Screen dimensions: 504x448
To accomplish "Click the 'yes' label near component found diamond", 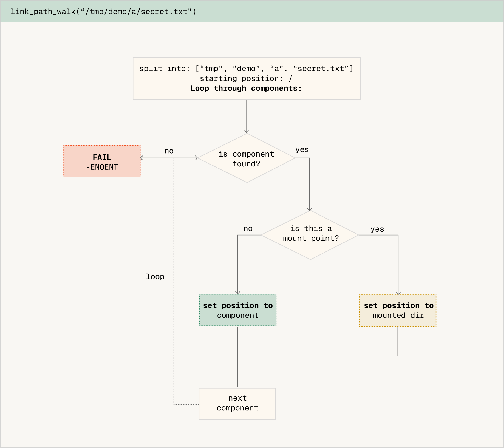I will click(x=302, y=150).
